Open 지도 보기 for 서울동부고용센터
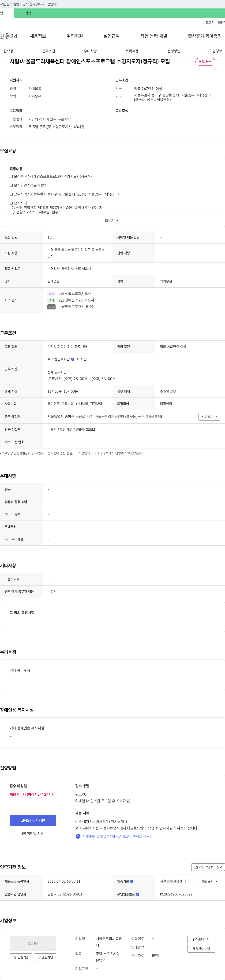225x980 pixels. click(x=210, y=881)
